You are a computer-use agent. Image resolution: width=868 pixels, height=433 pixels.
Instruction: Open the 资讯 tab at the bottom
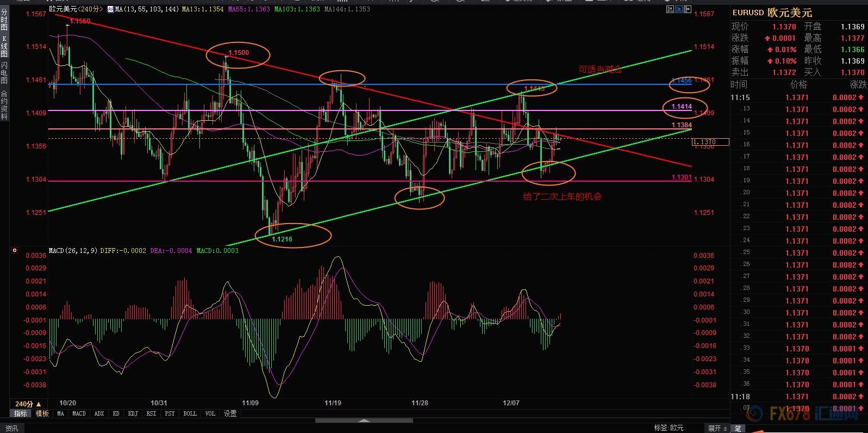[x=11, y=428]
